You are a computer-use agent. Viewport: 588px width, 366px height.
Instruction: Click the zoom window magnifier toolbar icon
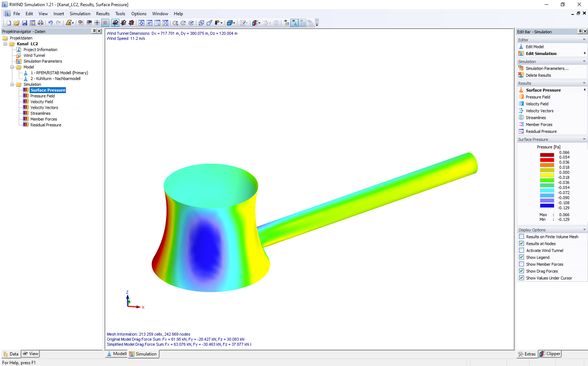tap(157, 23)
